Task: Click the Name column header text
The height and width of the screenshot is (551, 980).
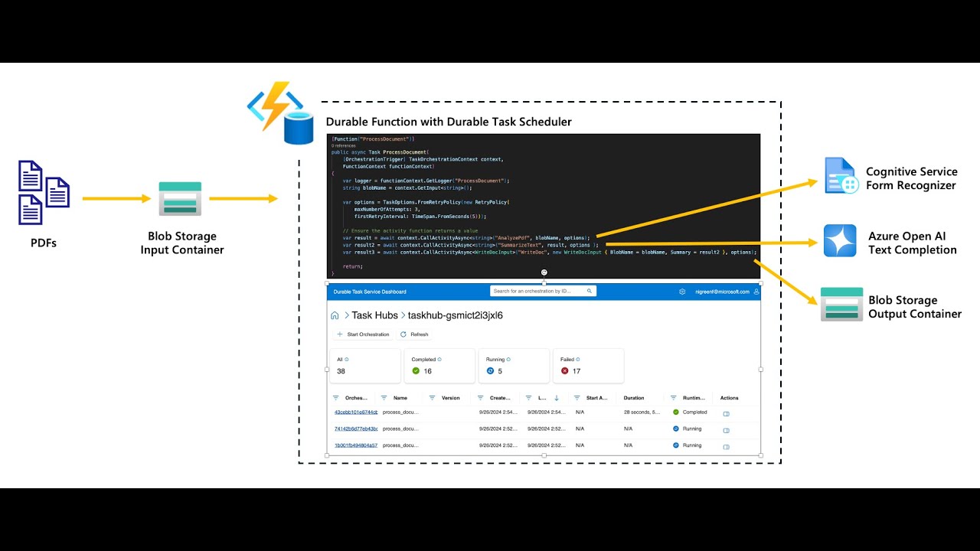Action: 400,398
